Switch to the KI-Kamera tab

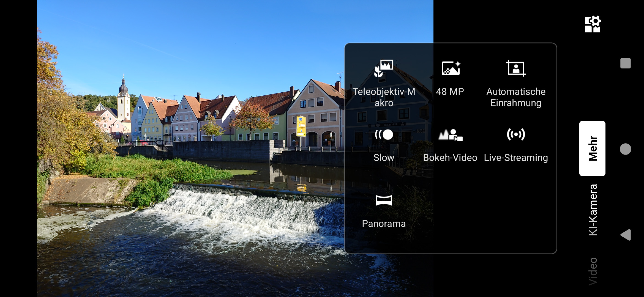tap(593, 210)
